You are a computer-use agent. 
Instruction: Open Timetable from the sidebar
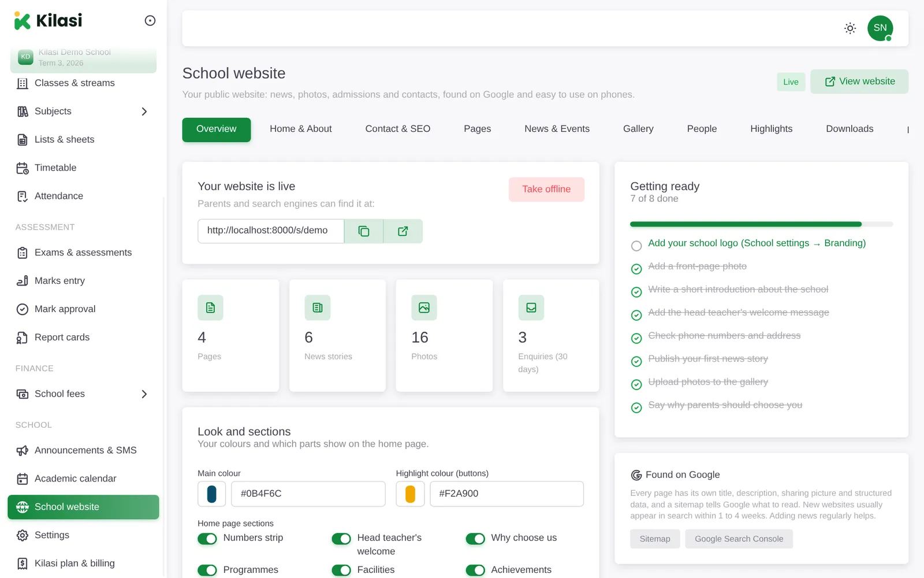pos(83,168)
